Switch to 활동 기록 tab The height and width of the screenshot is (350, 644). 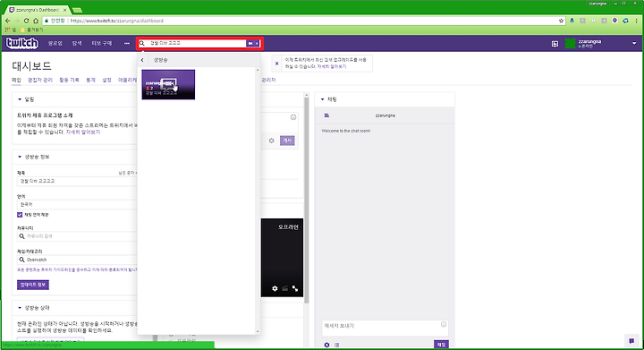click(x=69, y=80)
